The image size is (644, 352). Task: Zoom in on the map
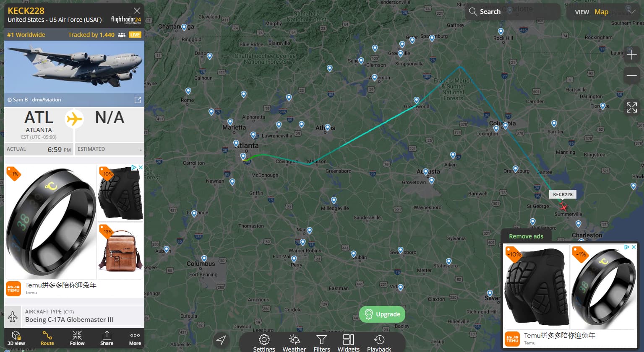(x=631, y=55)
